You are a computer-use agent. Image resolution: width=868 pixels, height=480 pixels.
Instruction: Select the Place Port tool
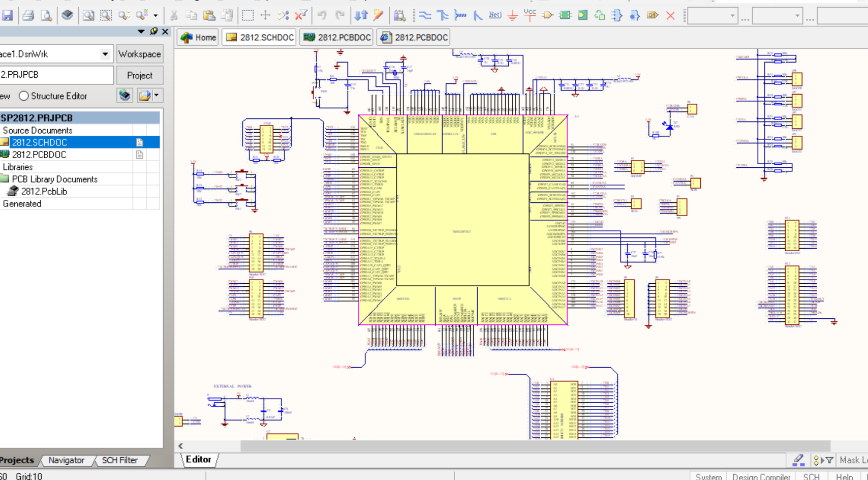point(653,15)
